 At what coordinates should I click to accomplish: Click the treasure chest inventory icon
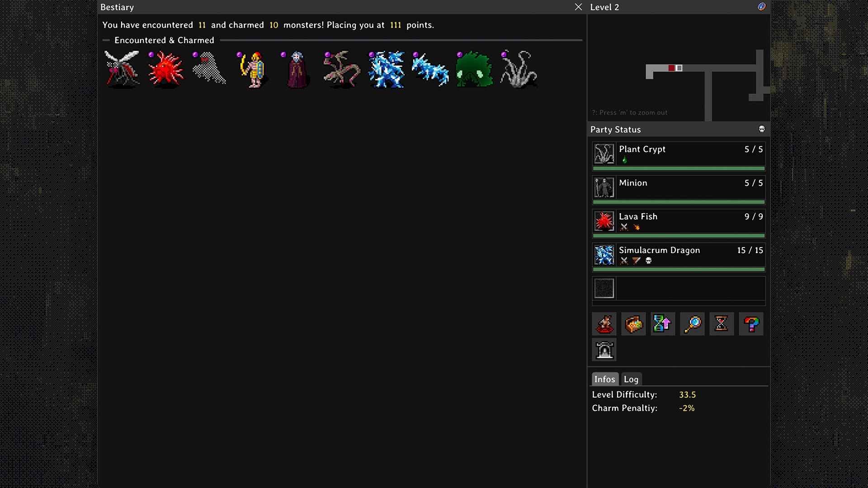pos(633,324)
